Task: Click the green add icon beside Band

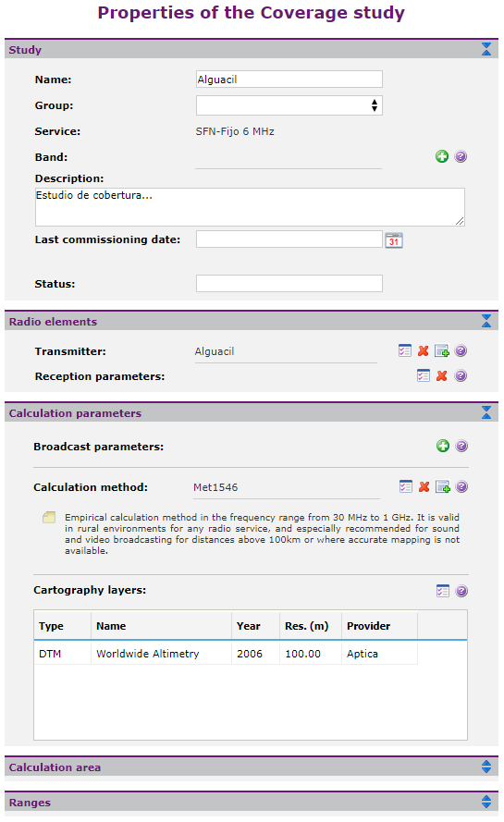Action: (442, 156)
